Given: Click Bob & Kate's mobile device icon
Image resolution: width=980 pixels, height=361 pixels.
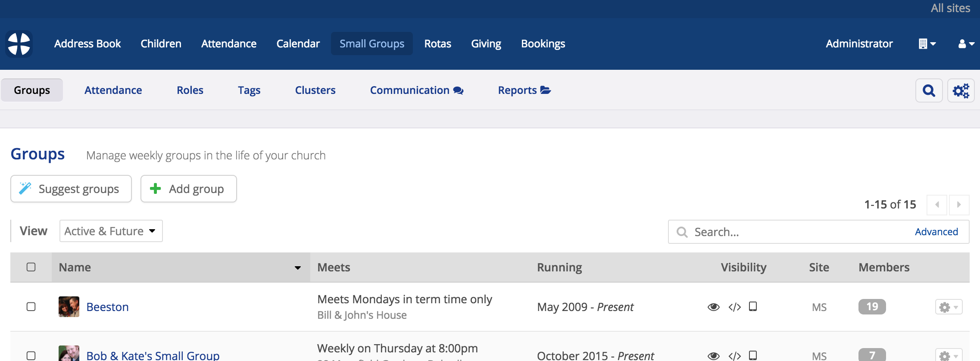Looking at the screenshot, I should click(753, 355).
